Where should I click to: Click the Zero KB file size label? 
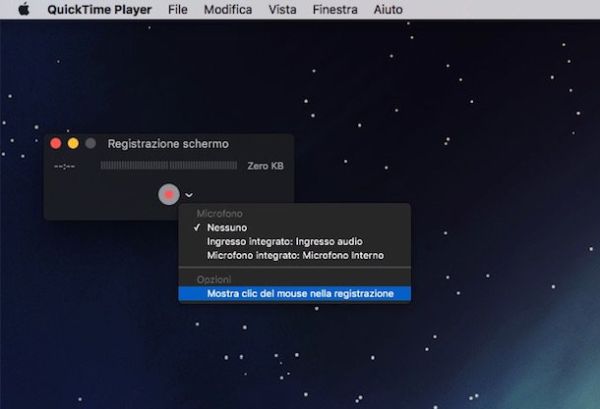click(265, 166)
